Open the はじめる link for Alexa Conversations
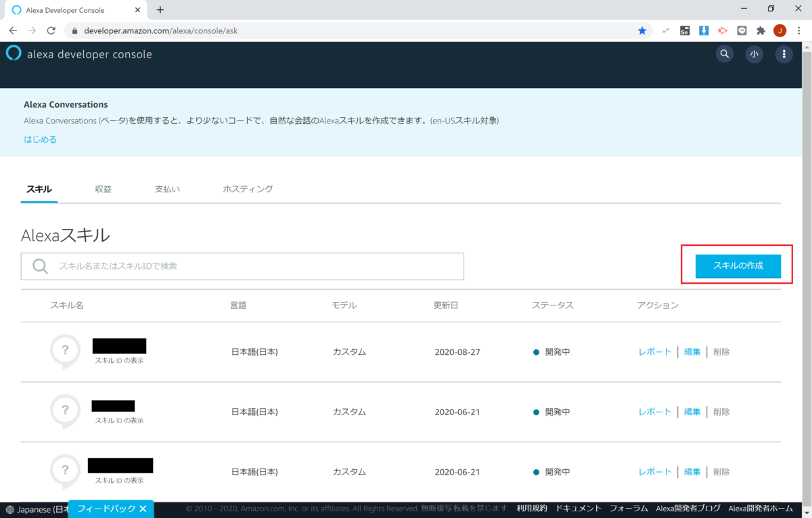 [x=40, y=139]
